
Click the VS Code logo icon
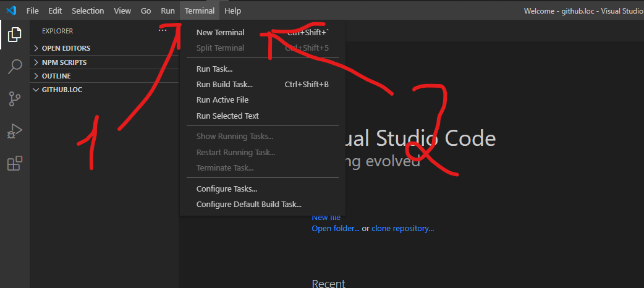(11, 11)
